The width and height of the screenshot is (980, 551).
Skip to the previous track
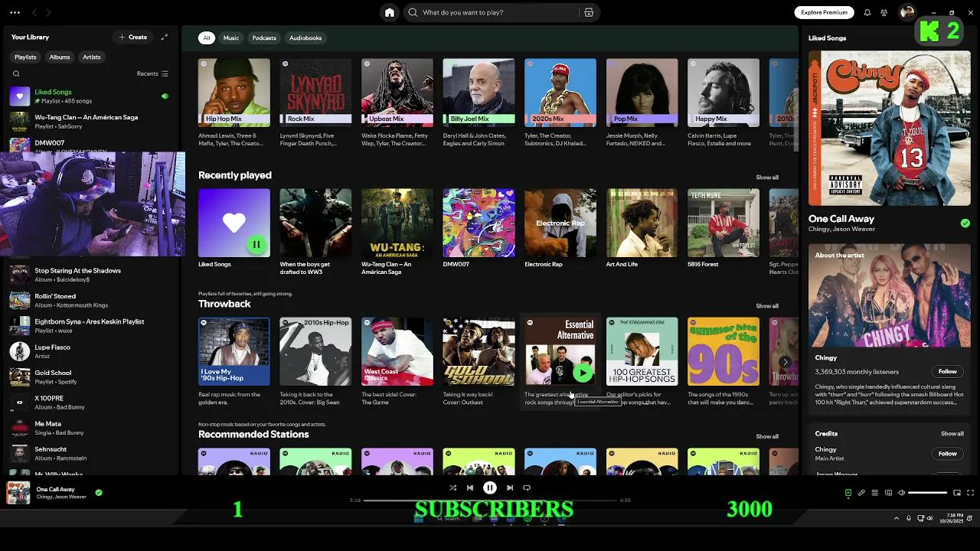470,487
